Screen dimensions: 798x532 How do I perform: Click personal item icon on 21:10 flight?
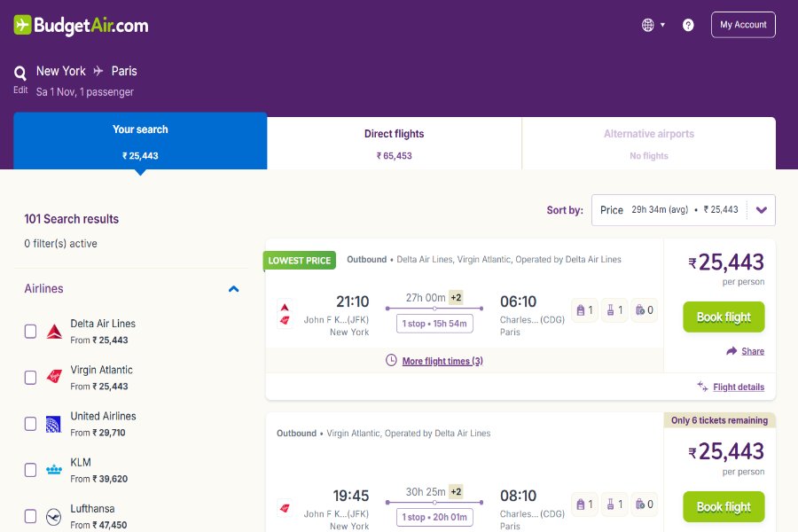pos(585,310)
